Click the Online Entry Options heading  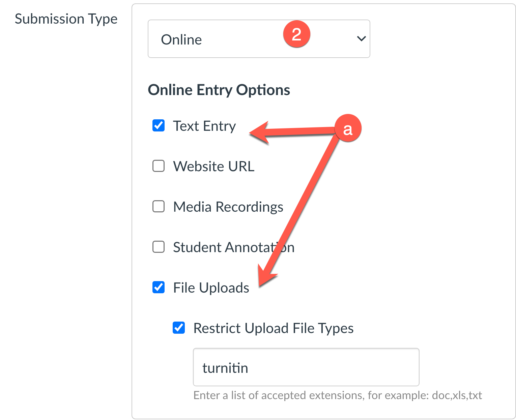point(219,90)
